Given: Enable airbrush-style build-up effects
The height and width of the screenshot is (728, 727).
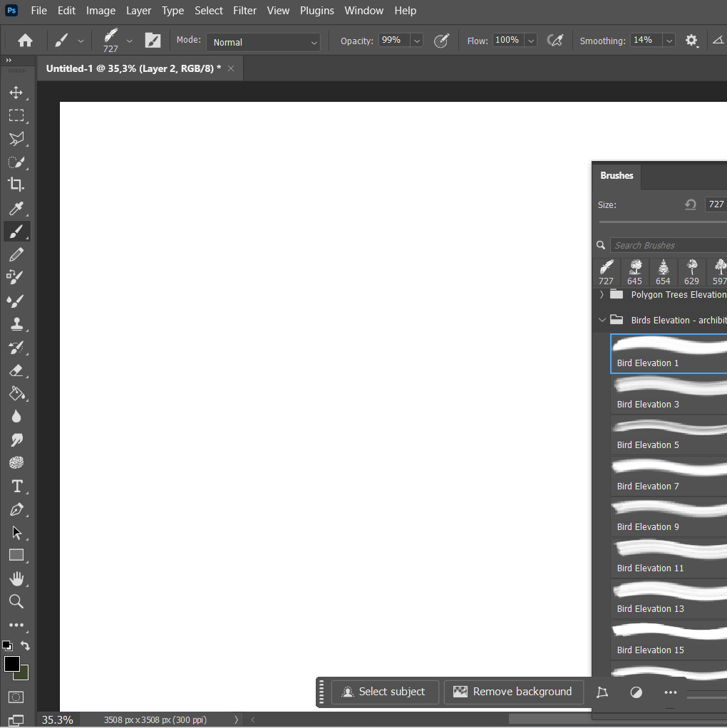Looking at the screenshot, I should coord(555,41).
